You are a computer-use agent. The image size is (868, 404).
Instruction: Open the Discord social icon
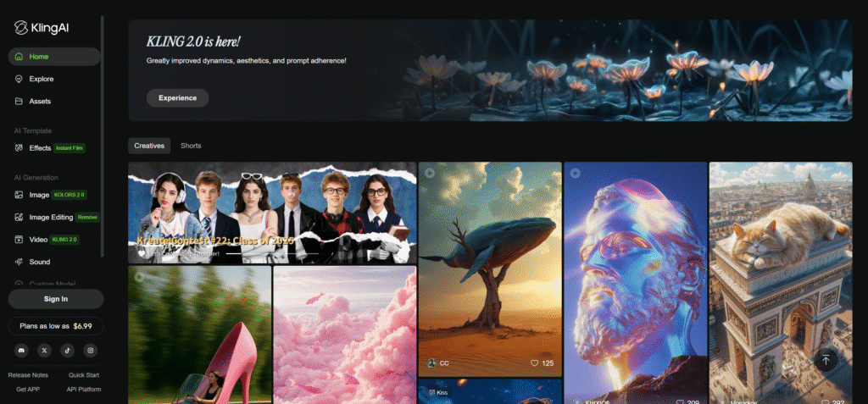(x=21, y=350)
